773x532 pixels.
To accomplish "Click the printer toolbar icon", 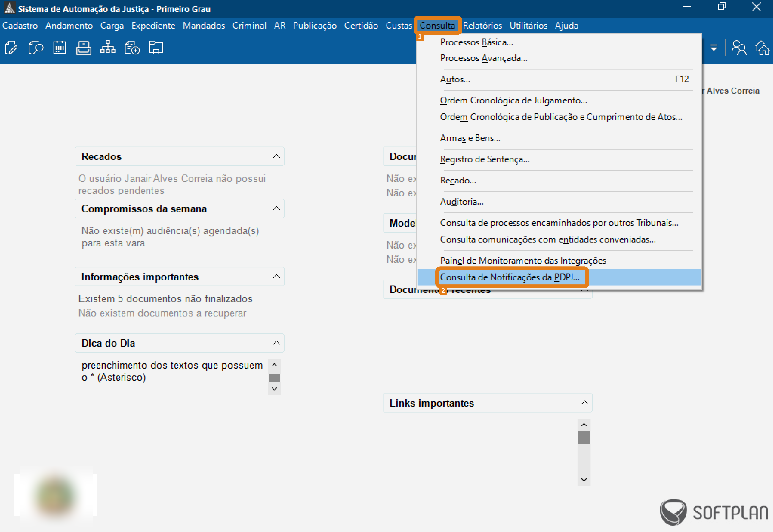I will [84, 48].
